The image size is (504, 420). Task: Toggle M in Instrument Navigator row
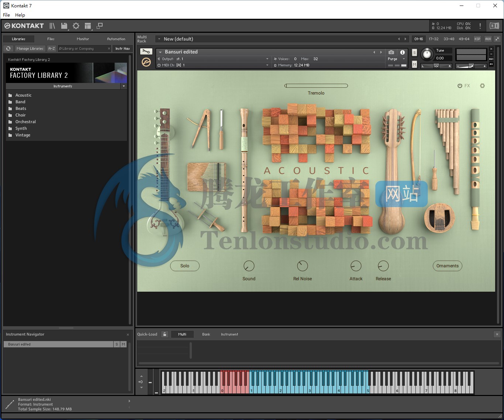pos(123,344)
